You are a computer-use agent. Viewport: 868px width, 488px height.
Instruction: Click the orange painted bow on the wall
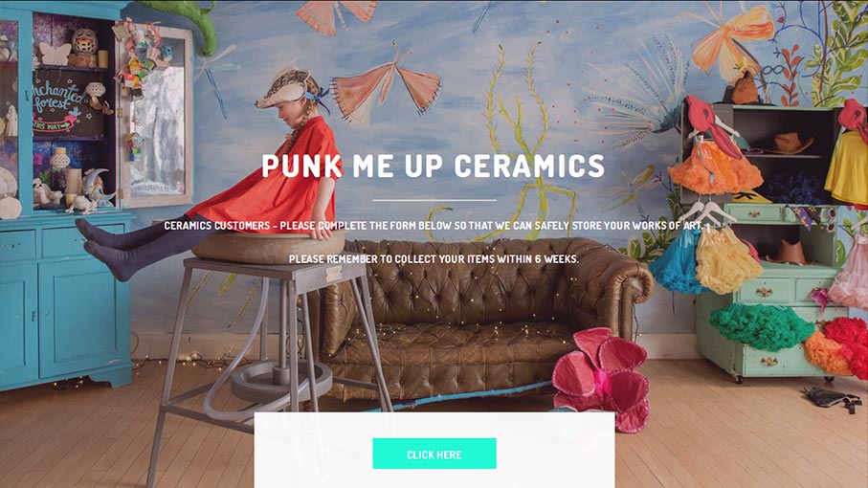point(729,37)
